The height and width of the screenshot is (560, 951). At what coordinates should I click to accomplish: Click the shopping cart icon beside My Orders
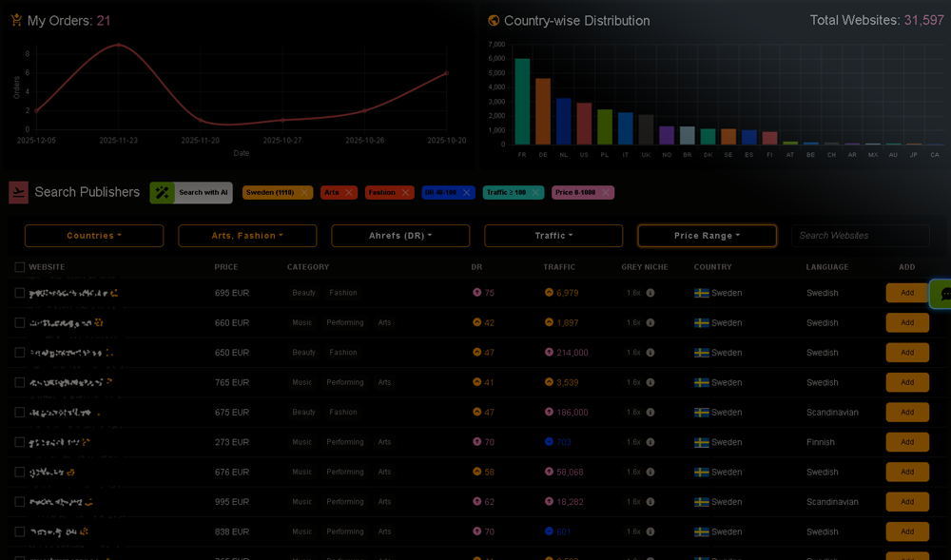tap(16, 20)
